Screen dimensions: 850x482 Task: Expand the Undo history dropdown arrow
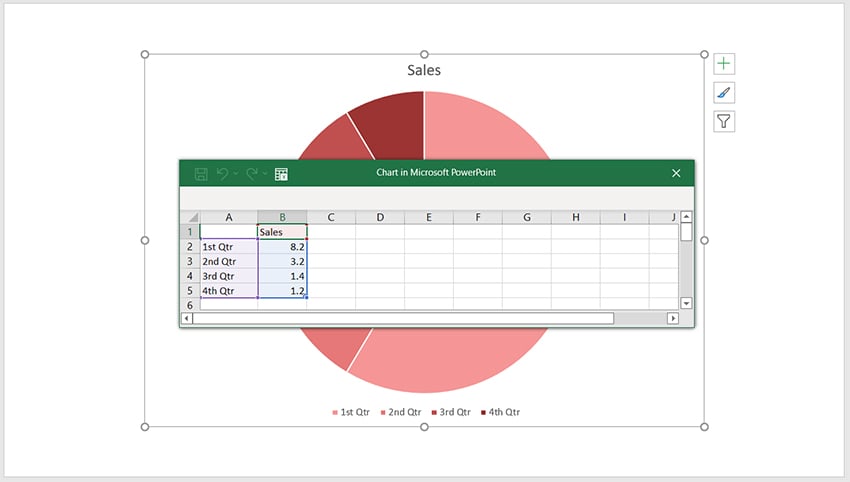click(x=236, y=174)
